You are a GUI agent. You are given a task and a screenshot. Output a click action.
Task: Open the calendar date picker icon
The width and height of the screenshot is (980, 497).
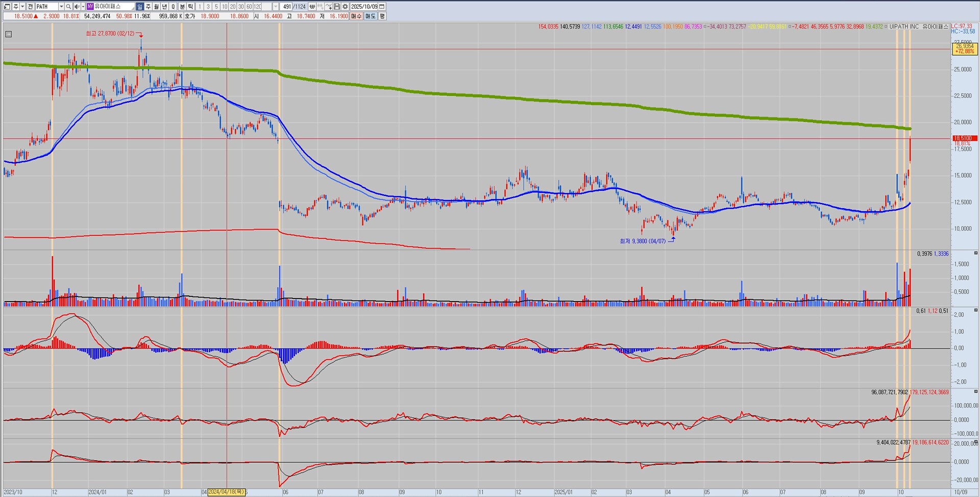pyautogui.click(x=382, y=7)
